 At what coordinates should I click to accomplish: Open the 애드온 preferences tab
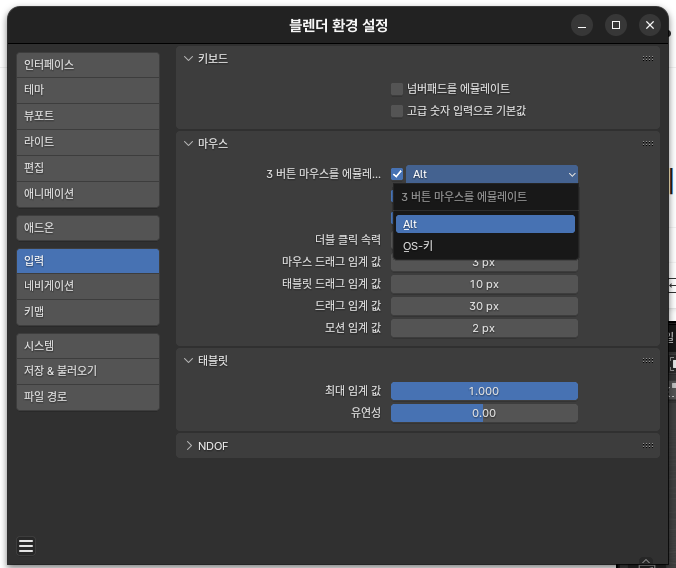coord(88,228)
